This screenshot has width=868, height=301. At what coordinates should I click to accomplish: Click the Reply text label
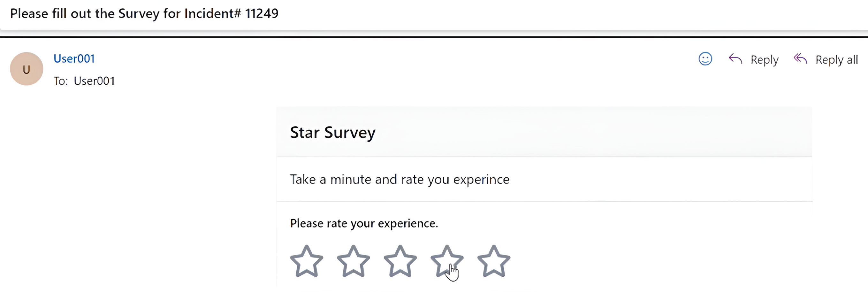764,60
